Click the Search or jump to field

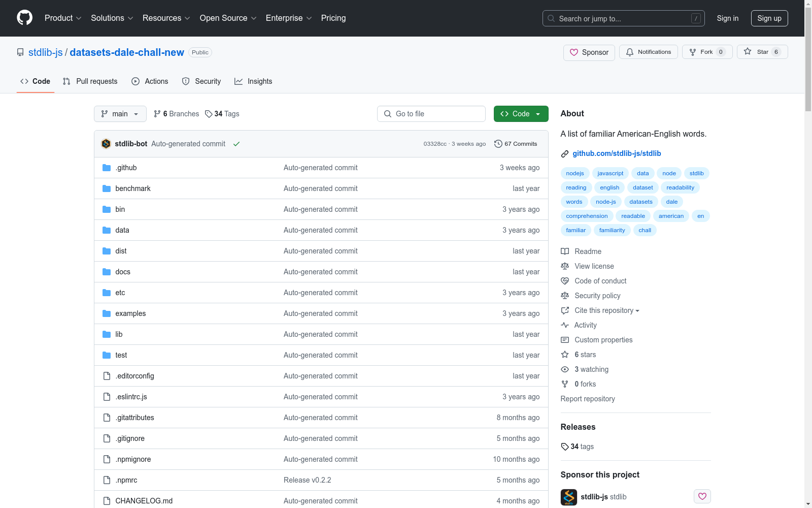(x=624, y=18)
